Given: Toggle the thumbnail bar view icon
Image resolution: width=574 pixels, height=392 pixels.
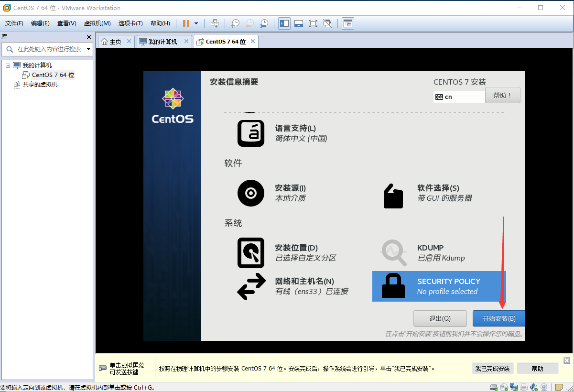Looking at the screenshot, I should 299,23.
